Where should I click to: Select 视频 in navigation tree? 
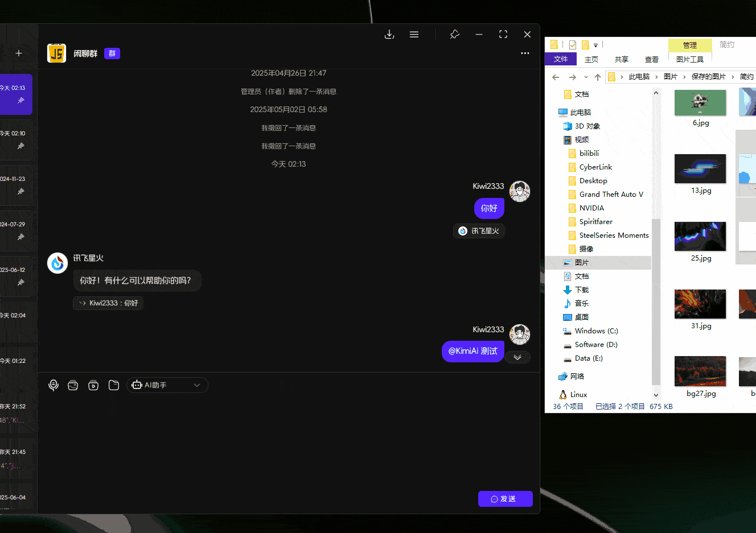[x=582, y=140]
